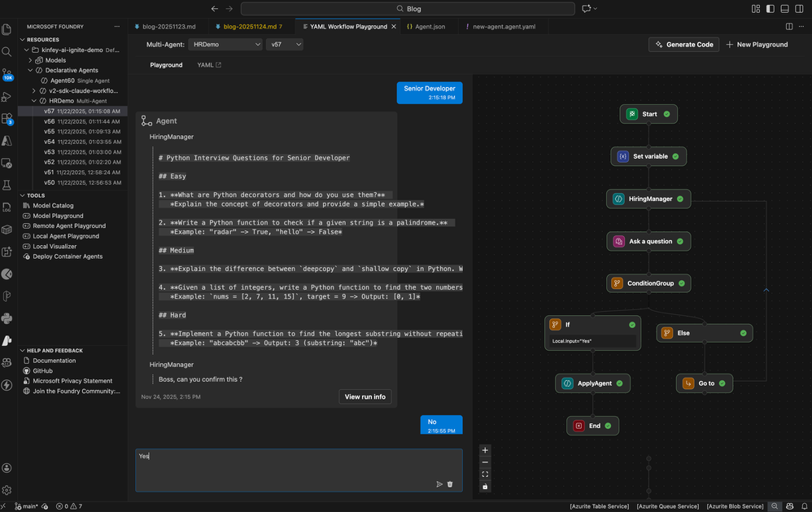Open Extensions view in activity bar
Viewport: 812px width, 512px height.
point(7,119)
